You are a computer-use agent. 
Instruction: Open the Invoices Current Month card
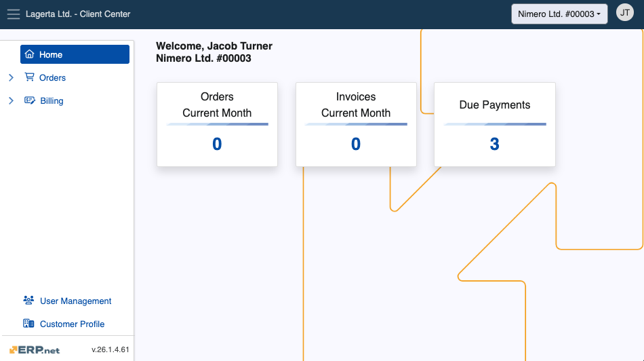[356, 125]
